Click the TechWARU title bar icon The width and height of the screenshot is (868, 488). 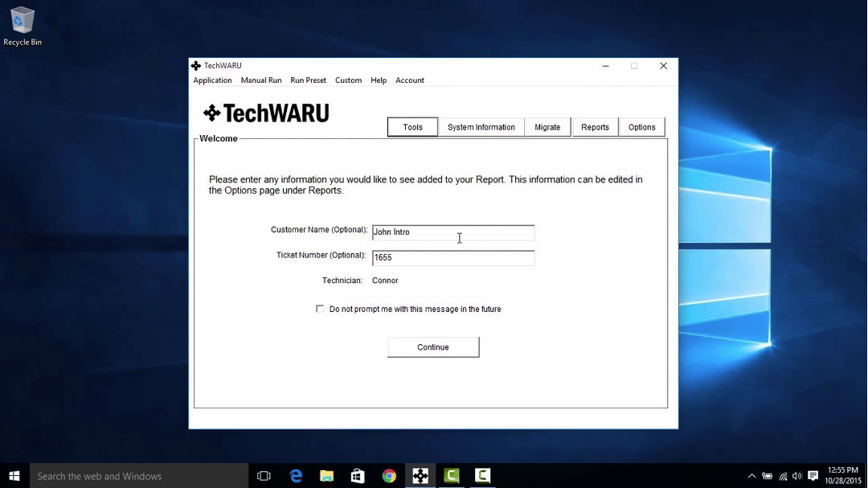point(196,66)
